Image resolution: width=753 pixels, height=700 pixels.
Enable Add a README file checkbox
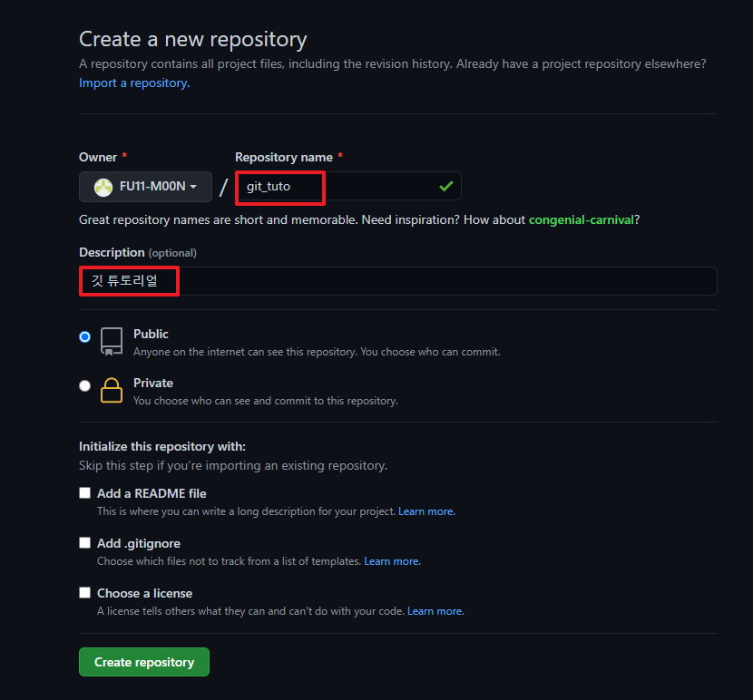(x=85, y=493)
